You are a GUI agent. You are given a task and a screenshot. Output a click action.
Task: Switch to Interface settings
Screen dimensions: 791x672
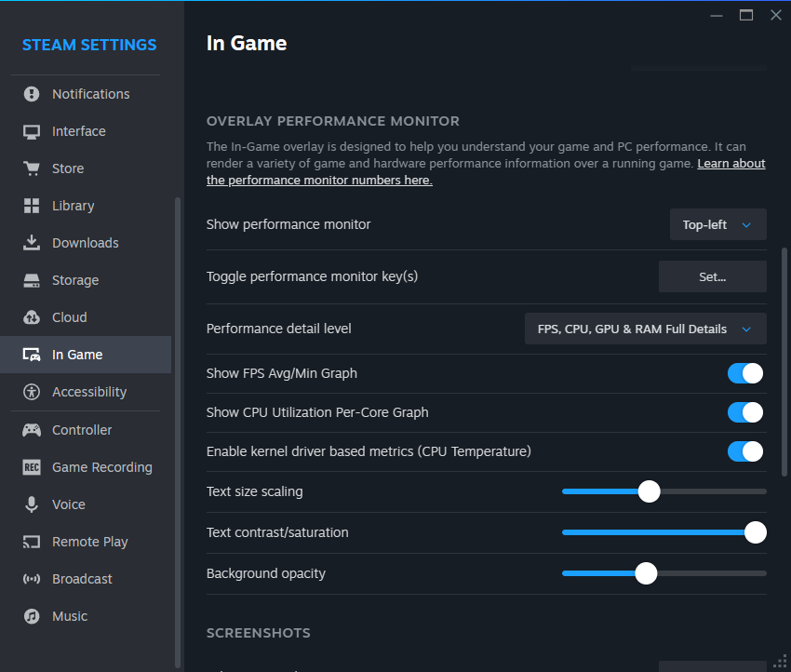click(x=86, y=131)
